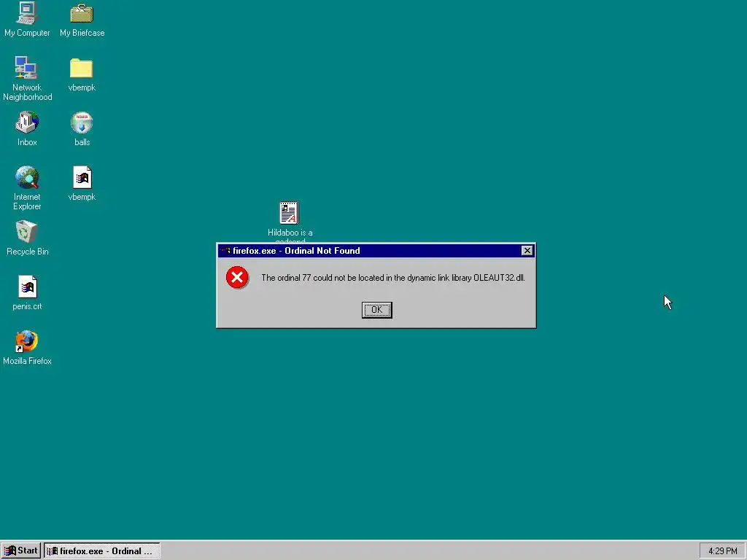Click the Recycle Bin label text
The height and width of the screenshot is (560, 747).
pos(27,252)
